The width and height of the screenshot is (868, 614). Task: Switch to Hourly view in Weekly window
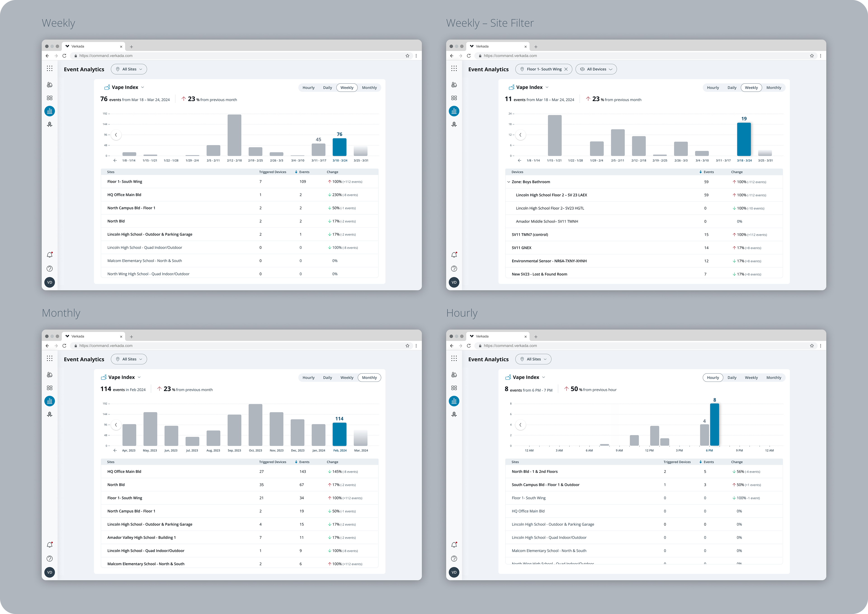(308, 88)
